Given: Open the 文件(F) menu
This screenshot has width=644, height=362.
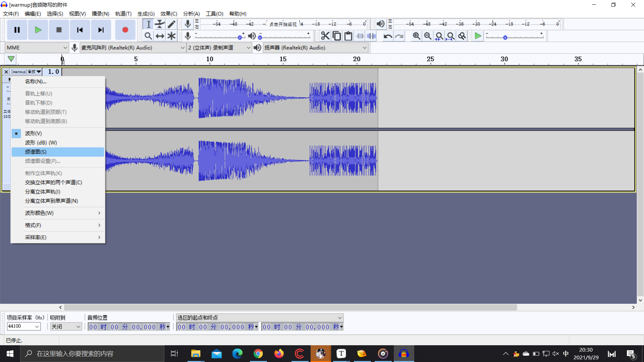Looking at the screenshot, I should [11, 14].
